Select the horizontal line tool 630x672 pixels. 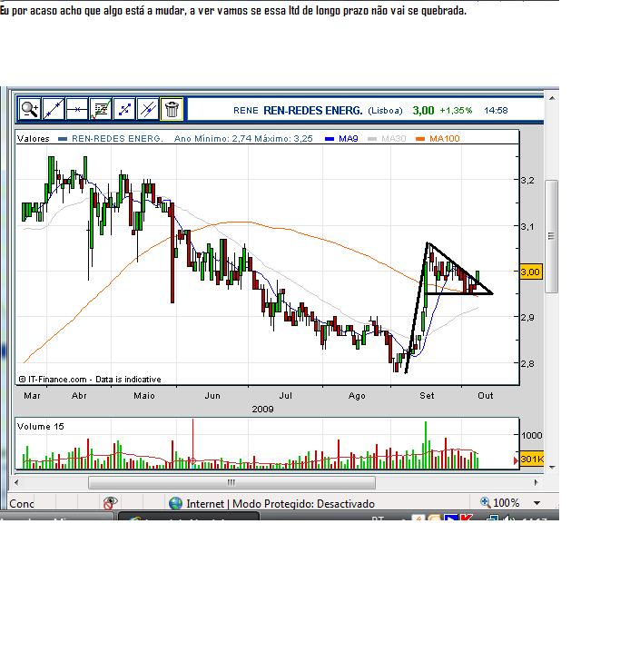click(x=77, y=109)
